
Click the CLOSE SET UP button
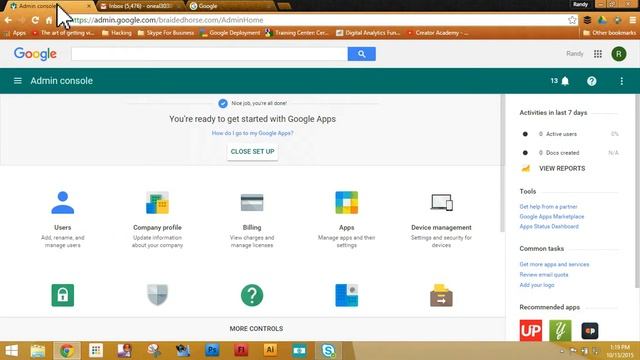[x=252, y=151]
